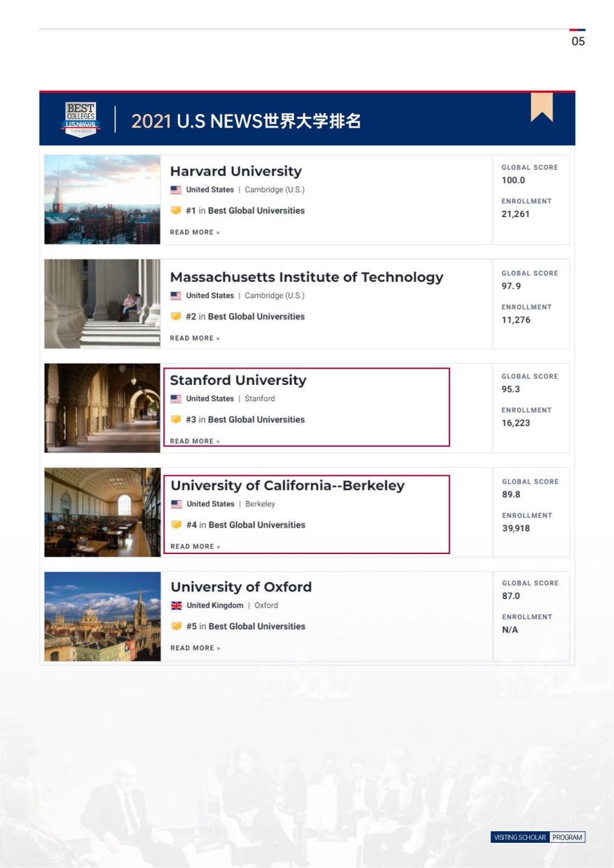Click Stanford's global score 95.3
This screenshot has height=868, width=614.
pyautogui.click(x=512, y=389)
